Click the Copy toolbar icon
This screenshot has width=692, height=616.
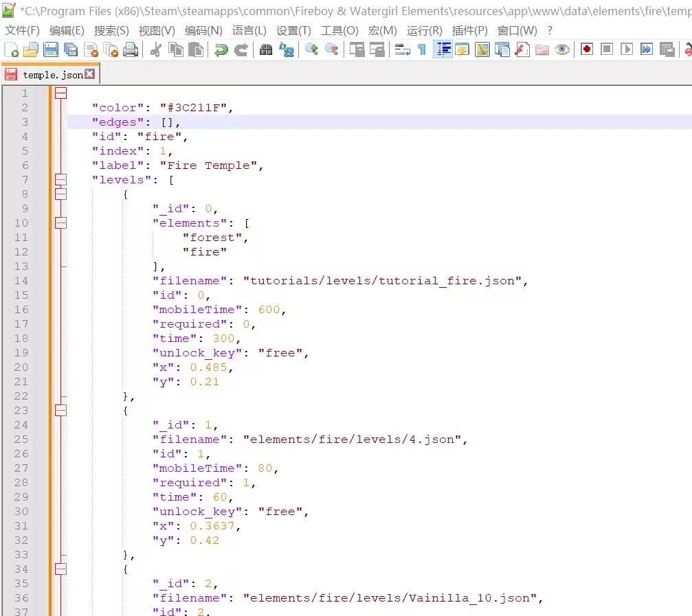[x=176, y=50]
